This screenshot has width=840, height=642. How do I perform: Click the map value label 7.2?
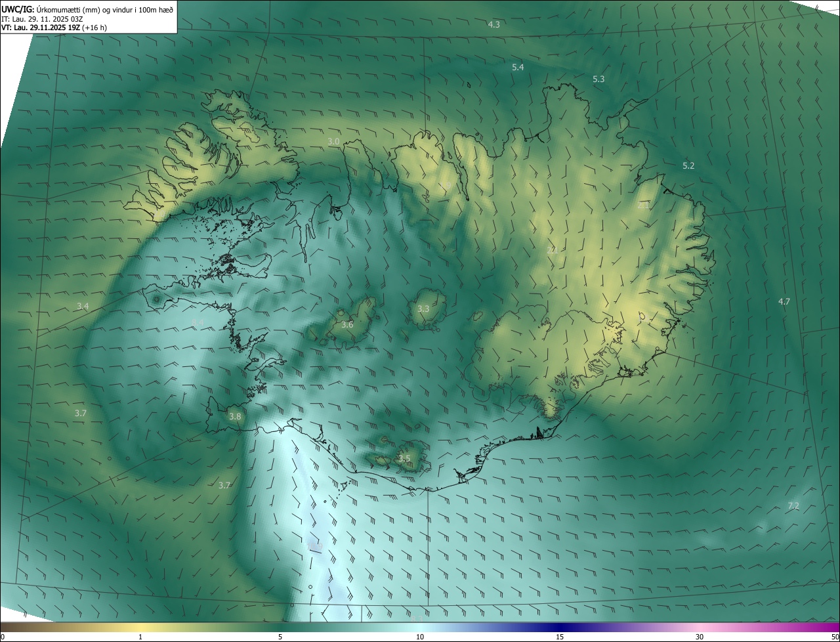click(x=793, y=505)
